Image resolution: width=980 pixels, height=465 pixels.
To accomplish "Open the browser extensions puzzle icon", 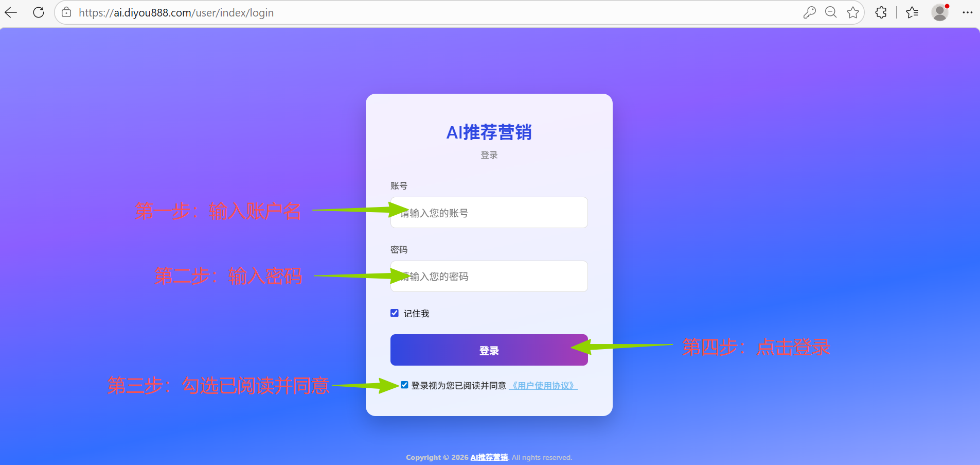I will [881, 12].
